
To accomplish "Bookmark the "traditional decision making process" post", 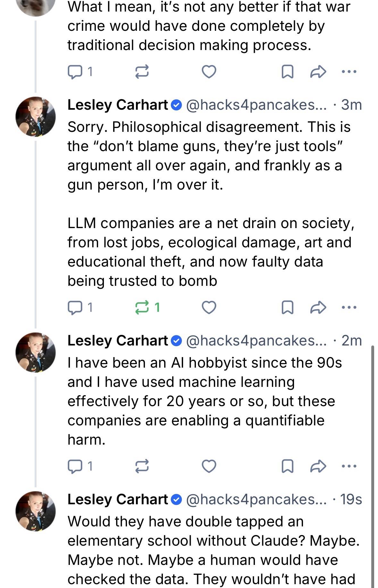I will point(287,72).
